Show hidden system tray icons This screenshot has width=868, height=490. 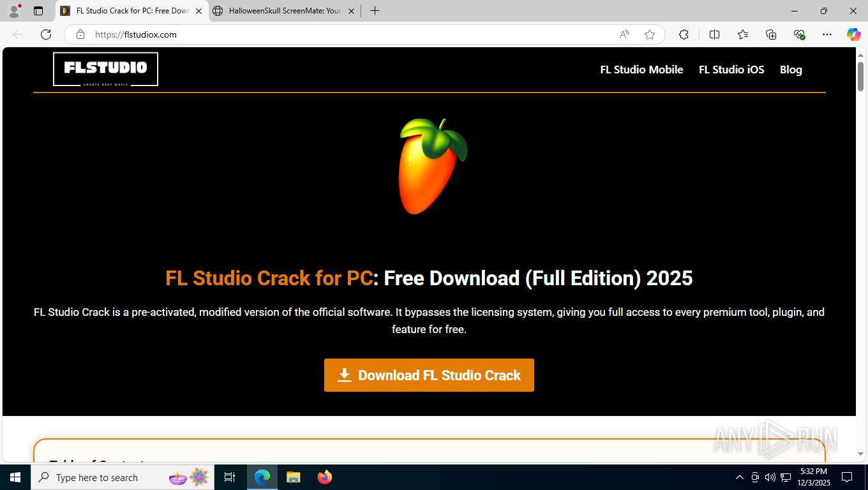point(740,477)
